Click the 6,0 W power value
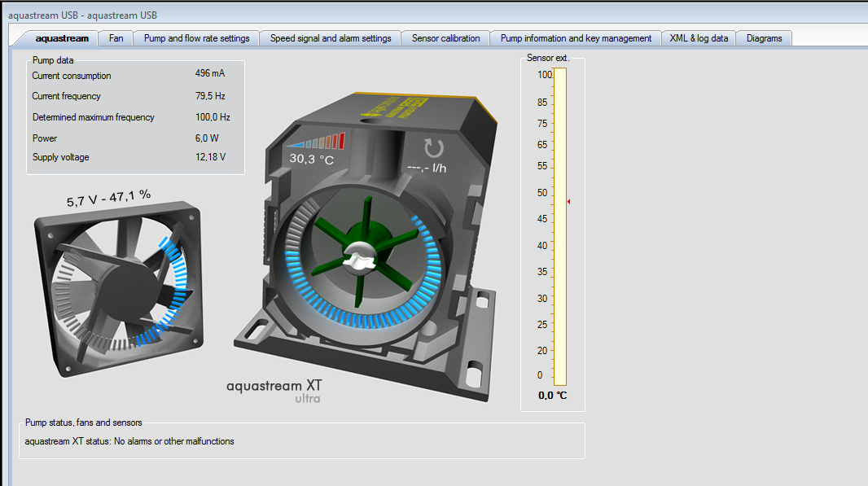The height and width of the screenshot is (486, 868). [x=207, y=138]
